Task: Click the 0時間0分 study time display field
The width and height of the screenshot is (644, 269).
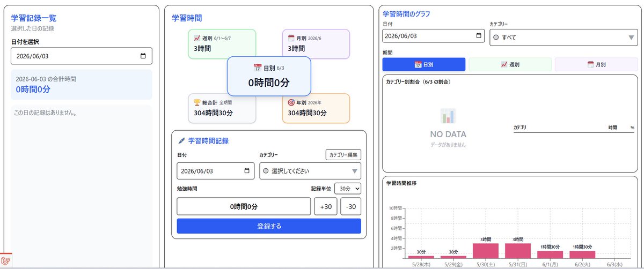Action: coord(244,206)
